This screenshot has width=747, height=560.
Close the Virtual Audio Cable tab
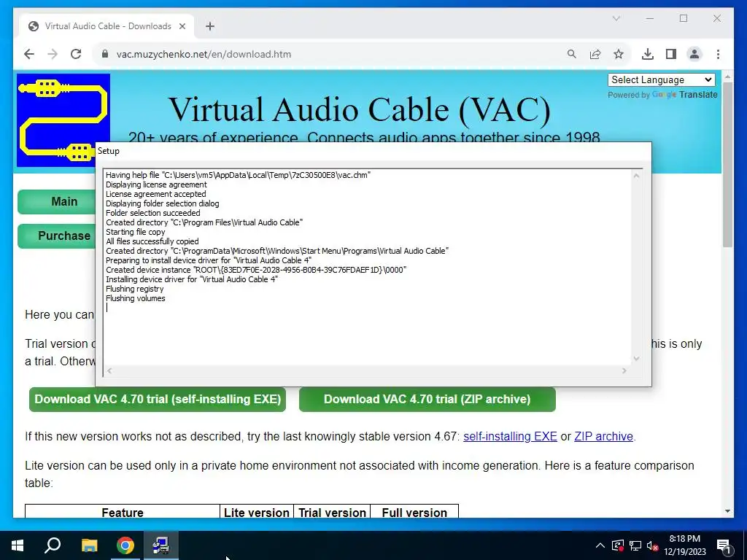pos(182,27)
